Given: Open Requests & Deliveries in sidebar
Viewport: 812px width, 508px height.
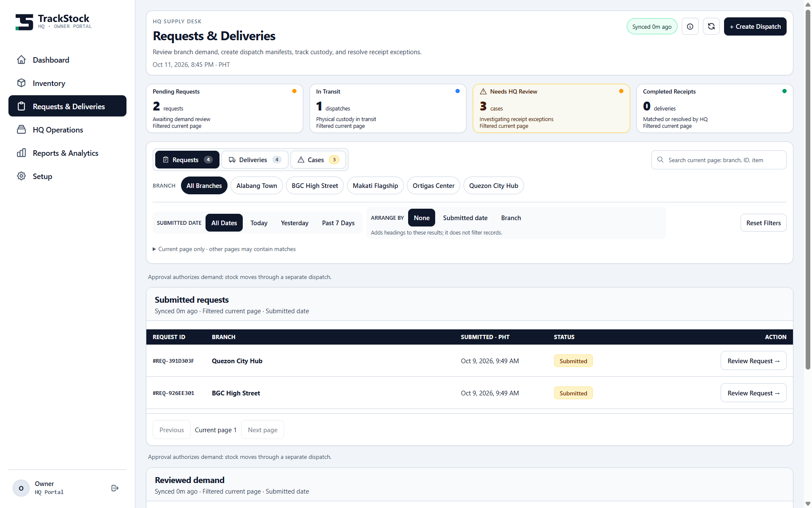Looking at the screenshot, I should [x=68, y=106].
